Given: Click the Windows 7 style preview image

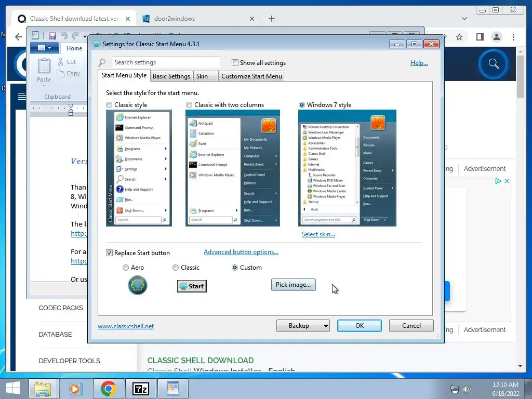Looking at the screenshot, I should point(347,168).
